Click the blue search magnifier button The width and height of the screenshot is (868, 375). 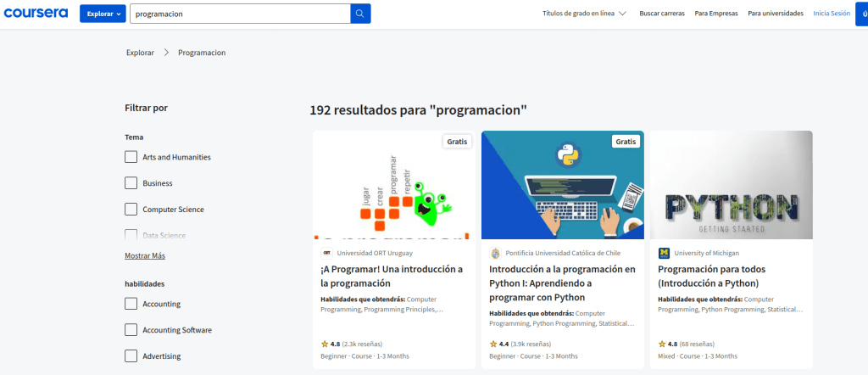coord(360,14)
